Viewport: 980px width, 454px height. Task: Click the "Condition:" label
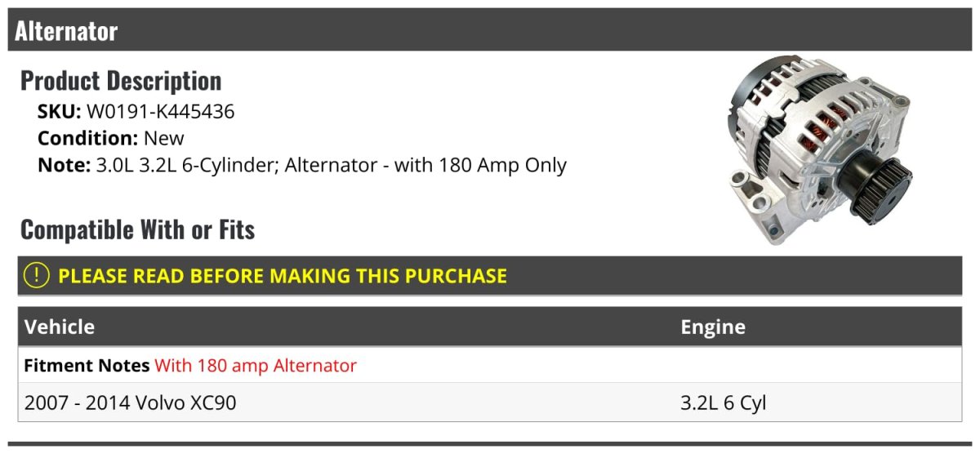coord(87,138)
